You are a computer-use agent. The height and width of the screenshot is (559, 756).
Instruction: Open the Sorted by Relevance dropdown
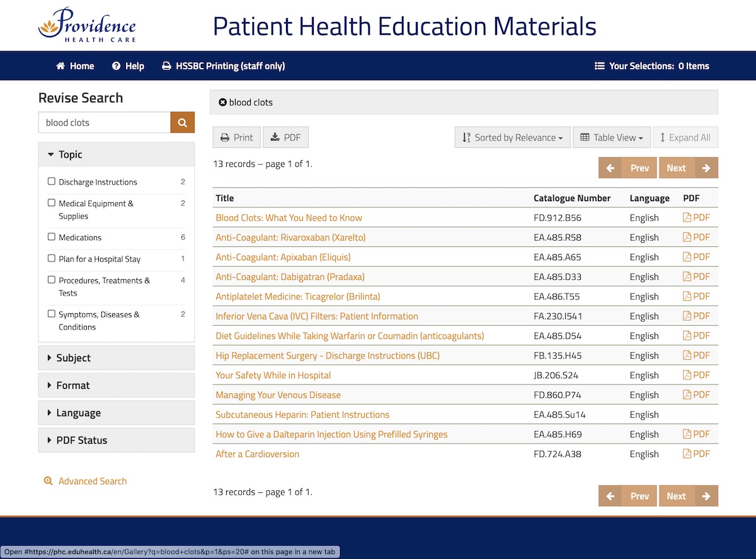click(512, 137)
